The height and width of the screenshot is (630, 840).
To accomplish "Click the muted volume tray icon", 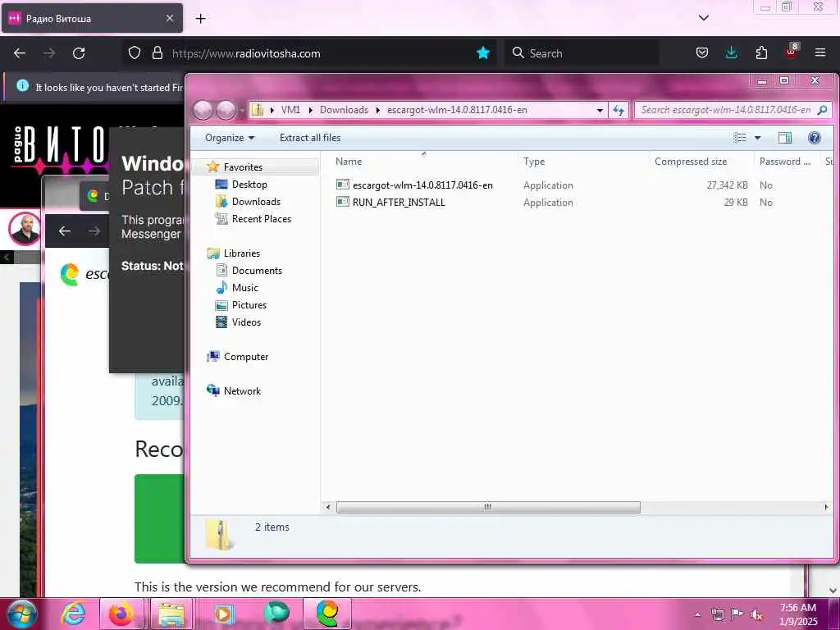I will click(x=756, y=614).
